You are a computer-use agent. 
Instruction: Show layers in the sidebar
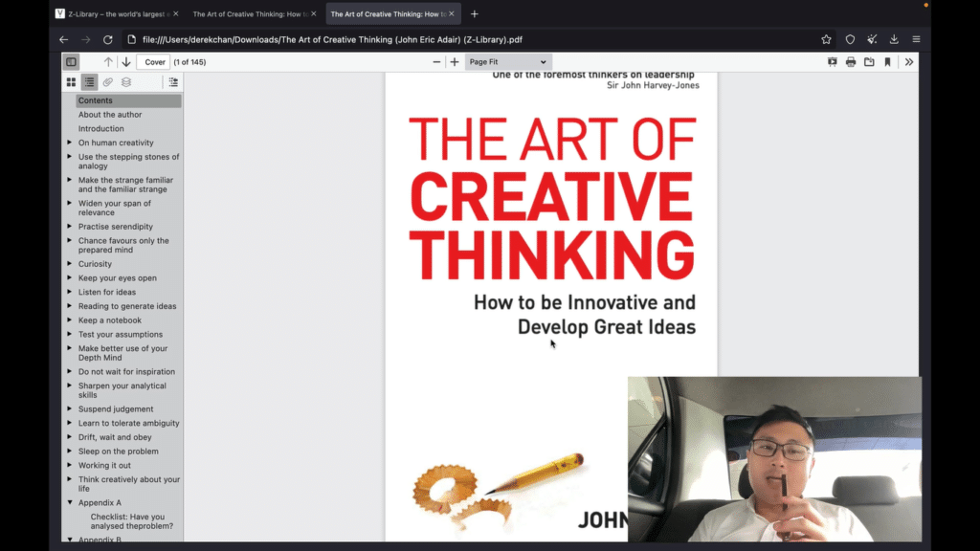(126, 82)
